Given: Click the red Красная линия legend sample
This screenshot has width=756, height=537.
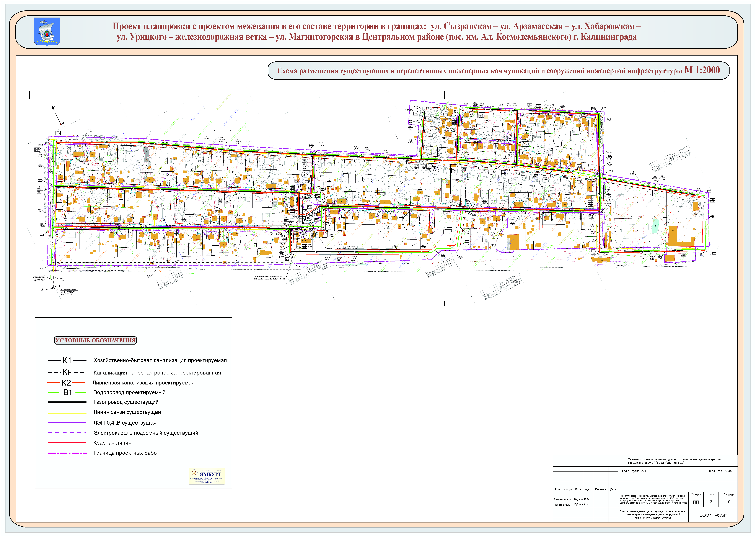Looking at the screenshot, I should pos(67,443).
